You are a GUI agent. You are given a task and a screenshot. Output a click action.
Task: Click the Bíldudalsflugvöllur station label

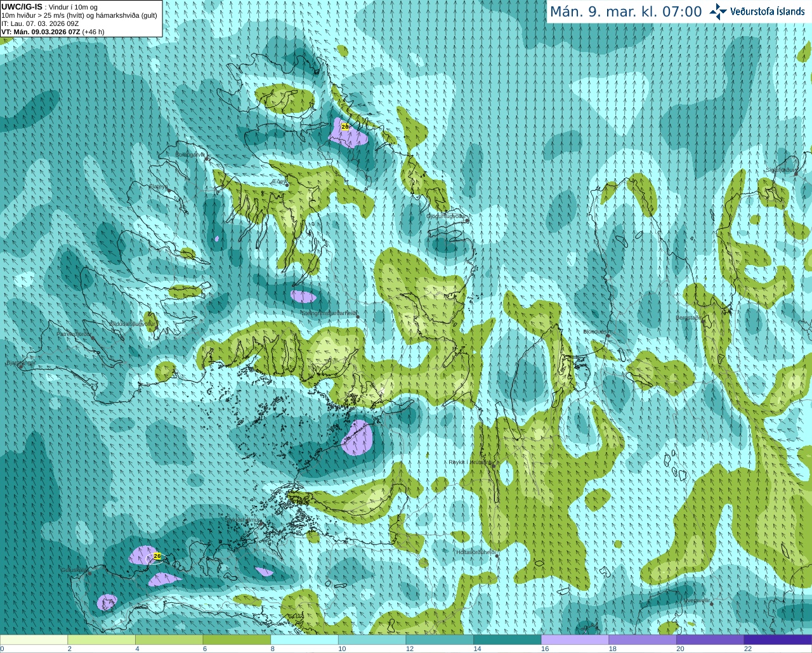133,323
